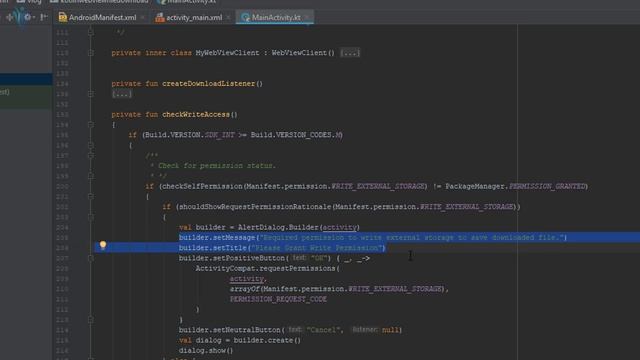Image resolution: width=640 pixels, height=360 pixels.
Task: Click the builder.setPositiveButton call
Action: [232, 258]
